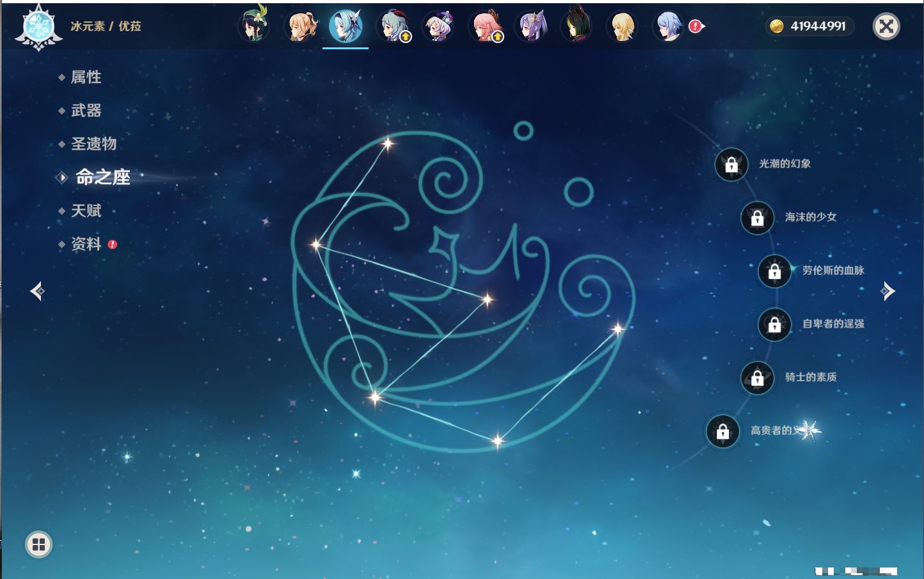Open locked constellation 骑士的素质

[x=758, y=377]
